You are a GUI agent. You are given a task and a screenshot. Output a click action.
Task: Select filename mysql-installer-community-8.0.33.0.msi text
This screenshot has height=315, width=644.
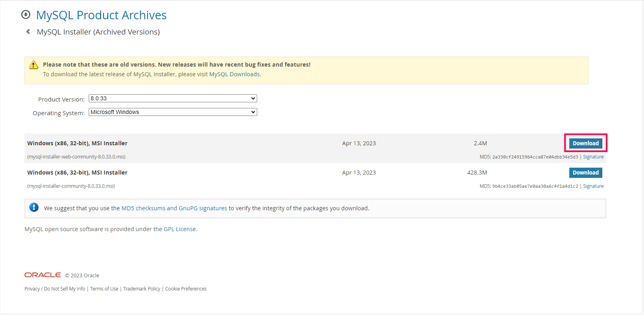coord(71,186)
